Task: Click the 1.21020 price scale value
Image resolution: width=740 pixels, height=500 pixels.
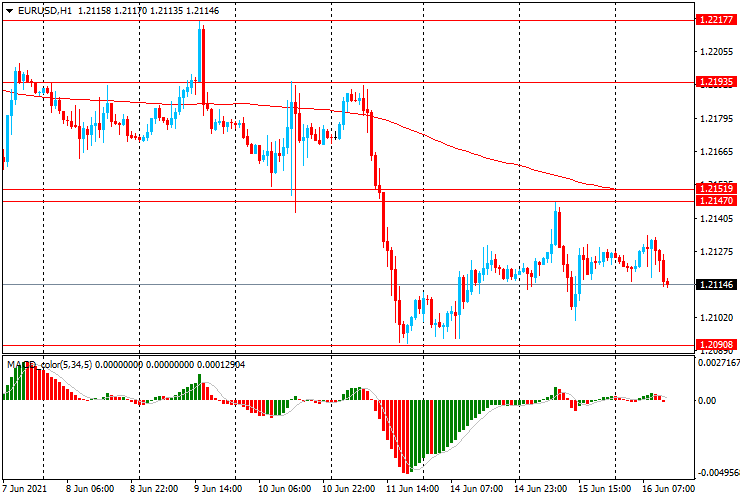Action: click(x=716, y=317)
